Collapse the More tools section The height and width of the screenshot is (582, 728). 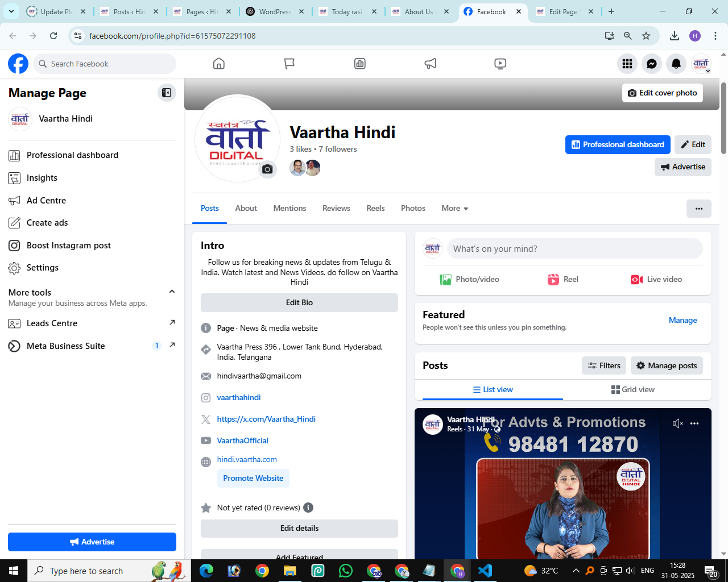[172, 292]
